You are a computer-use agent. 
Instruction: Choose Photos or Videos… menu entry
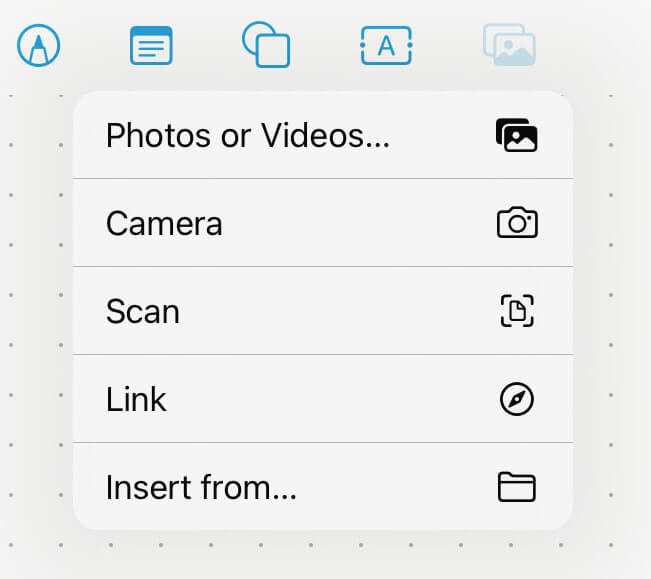323,135
